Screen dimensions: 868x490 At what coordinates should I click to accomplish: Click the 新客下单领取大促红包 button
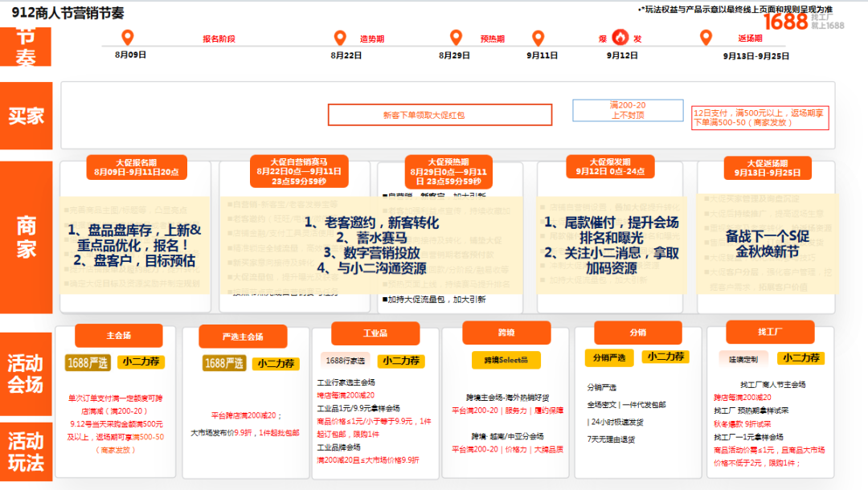pyautogui.click(x=439, y=115)
